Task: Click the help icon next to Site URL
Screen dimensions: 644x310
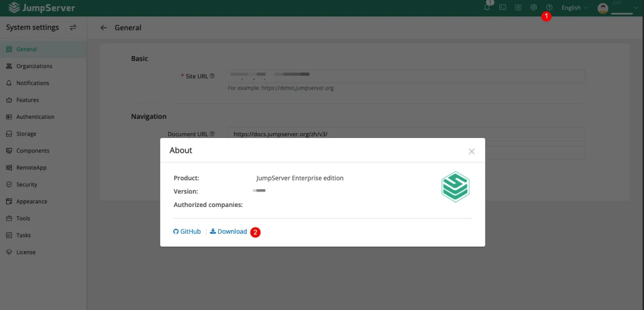Action: [x=212, y=76]
